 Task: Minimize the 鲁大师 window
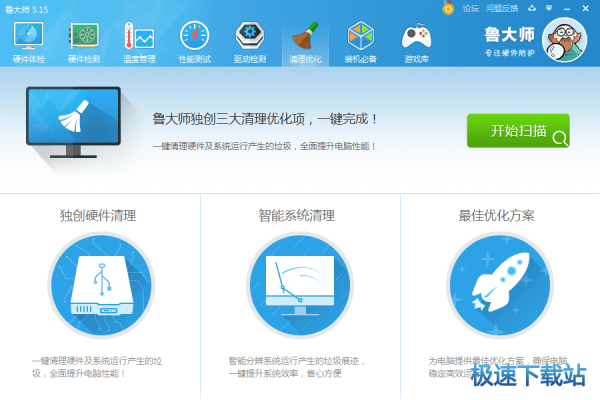point(567,8)
